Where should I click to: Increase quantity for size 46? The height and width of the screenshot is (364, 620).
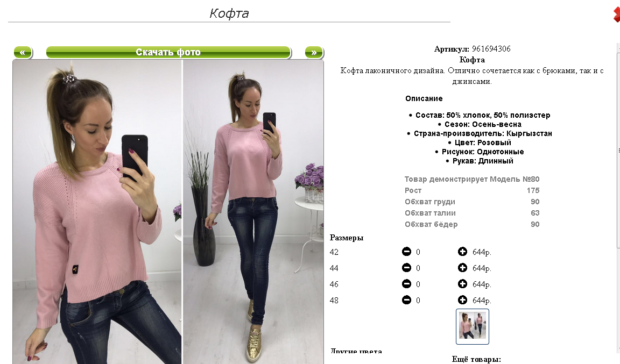pos(462,284)
